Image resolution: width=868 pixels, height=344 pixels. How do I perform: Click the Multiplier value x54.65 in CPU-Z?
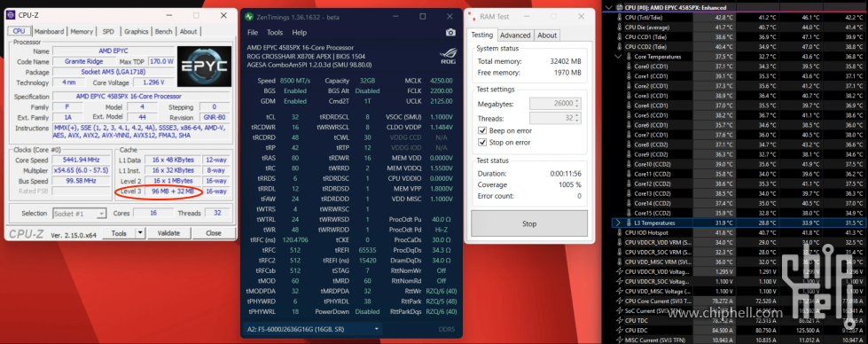click(81, 170)
